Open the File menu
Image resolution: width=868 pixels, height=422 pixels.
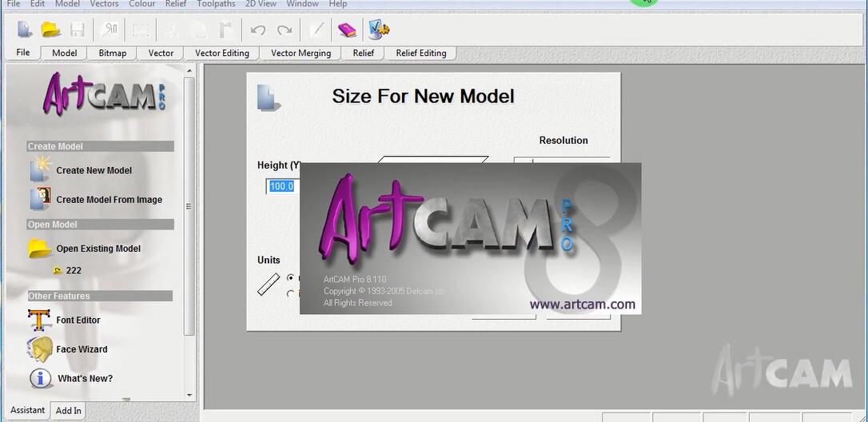point(14,4)
